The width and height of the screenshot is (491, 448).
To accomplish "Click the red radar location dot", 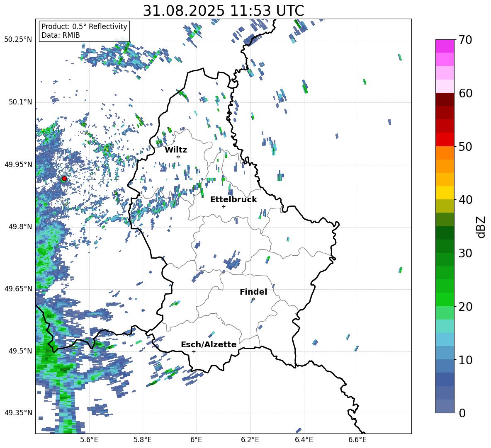I will 64,178.
